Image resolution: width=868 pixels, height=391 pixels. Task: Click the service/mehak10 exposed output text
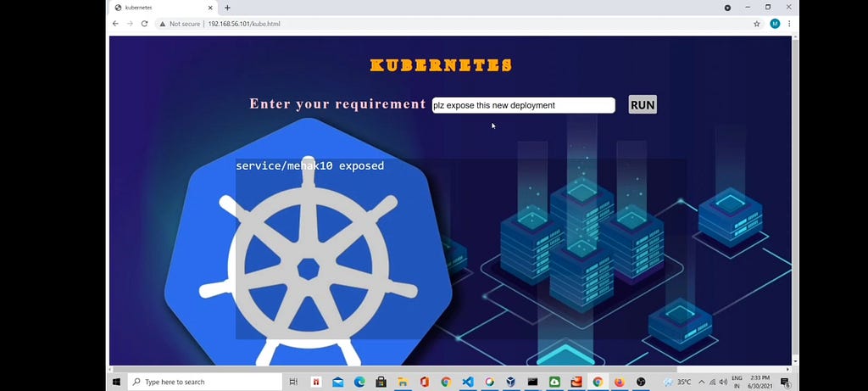click(310, 165)
